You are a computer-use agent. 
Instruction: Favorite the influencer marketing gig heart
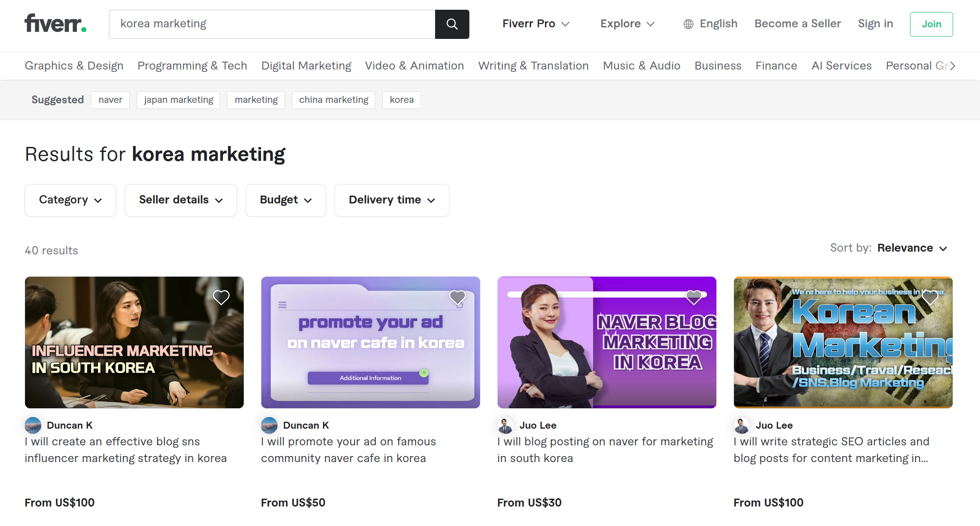click(x=221, y=297)
